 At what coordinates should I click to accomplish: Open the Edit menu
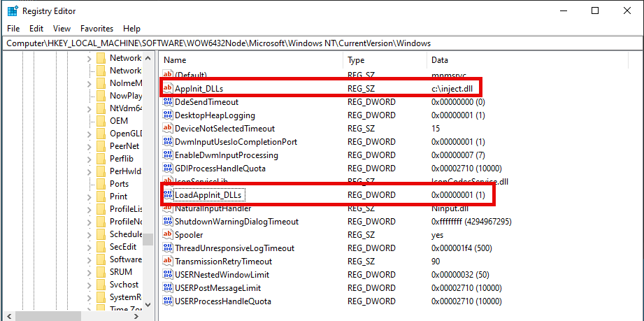(x=36, y=29)
